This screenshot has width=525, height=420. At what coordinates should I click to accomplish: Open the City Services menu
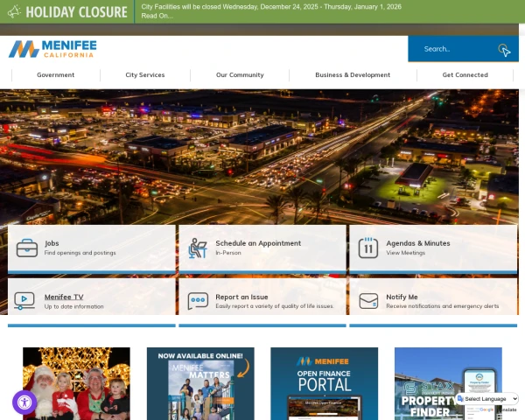tap(145, 75)
